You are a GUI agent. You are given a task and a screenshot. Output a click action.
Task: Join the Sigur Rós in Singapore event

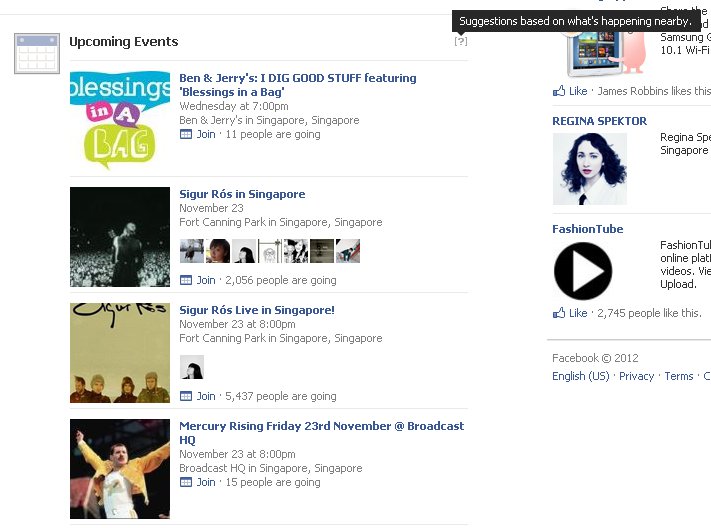point(206,280)
